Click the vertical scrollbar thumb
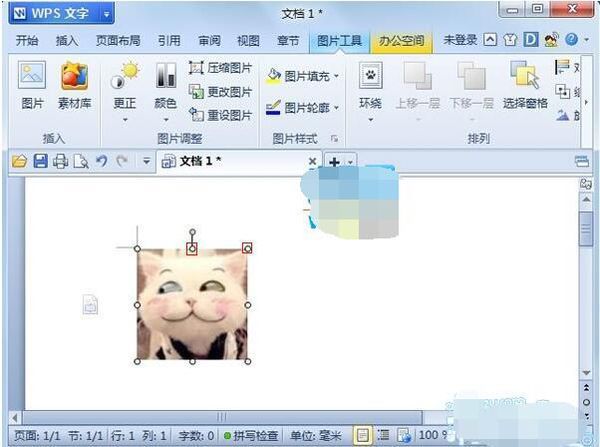This screenshot has height=447, width=600. [x=586, y=228]
